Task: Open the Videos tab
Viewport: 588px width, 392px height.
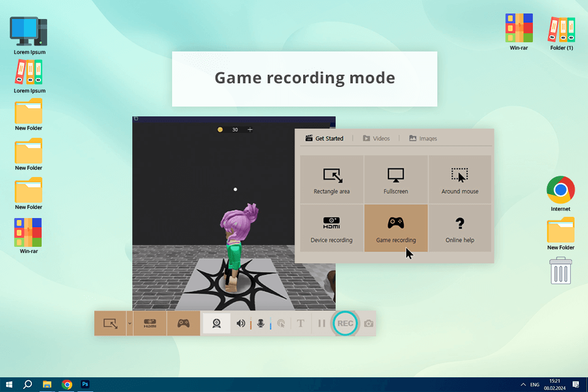Action: click(x=377, y=138)
